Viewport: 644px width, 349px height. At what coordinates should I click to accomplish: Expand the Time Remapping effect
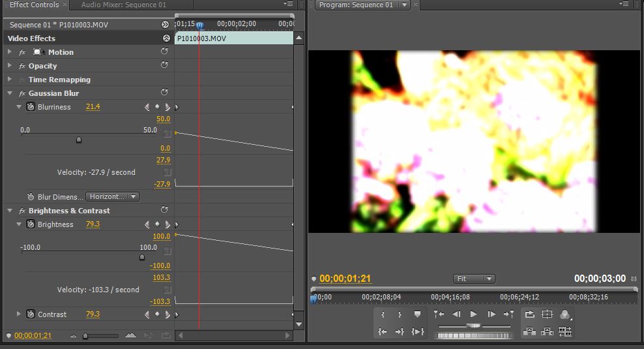[10, 80]
